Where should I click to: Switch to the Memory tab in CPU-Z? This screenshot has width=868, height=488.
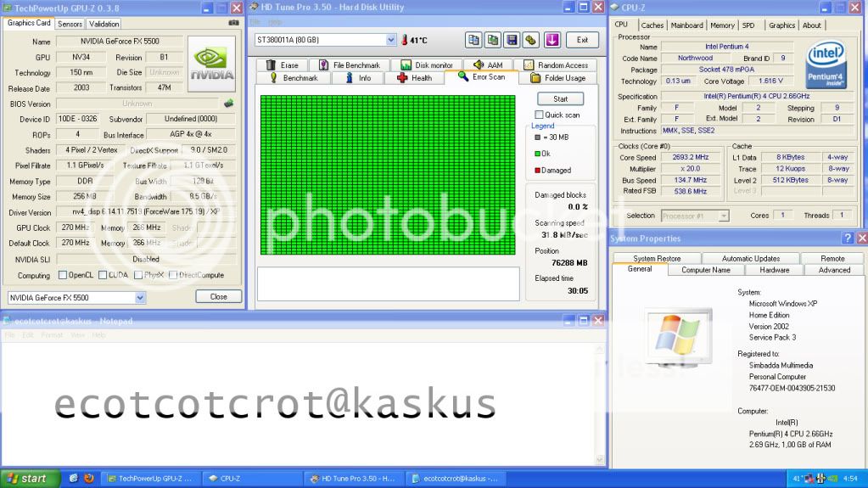pyautogui.click(x=722, y=25)
